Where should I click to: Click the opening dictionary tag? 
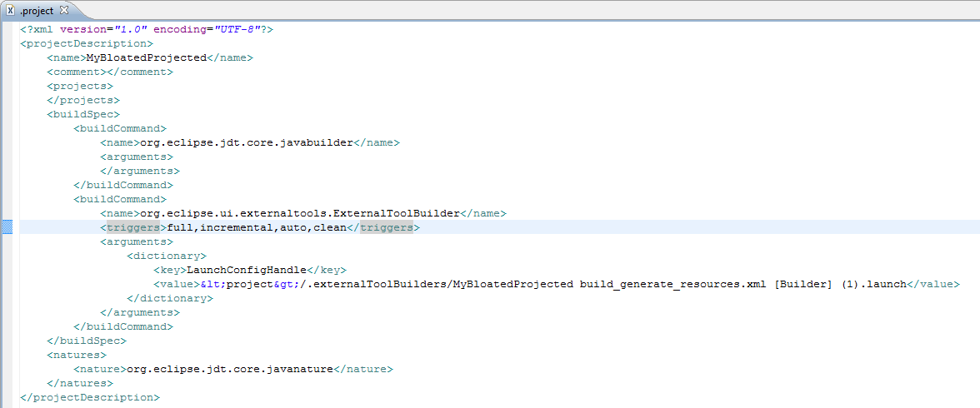pyautogui.click(x=167, y=256)
